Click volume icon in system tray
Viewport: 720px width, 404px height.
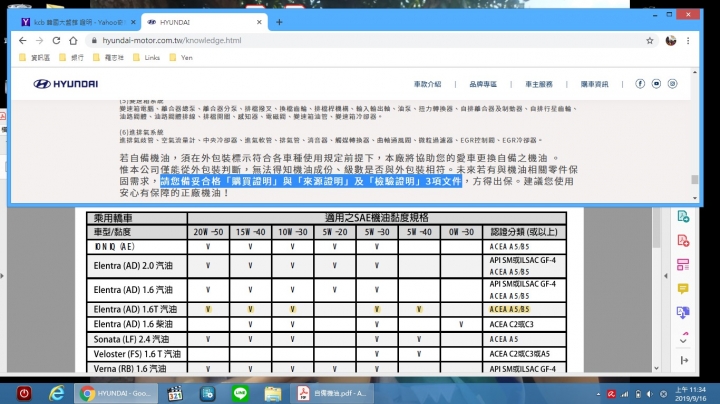pos(650,394)
